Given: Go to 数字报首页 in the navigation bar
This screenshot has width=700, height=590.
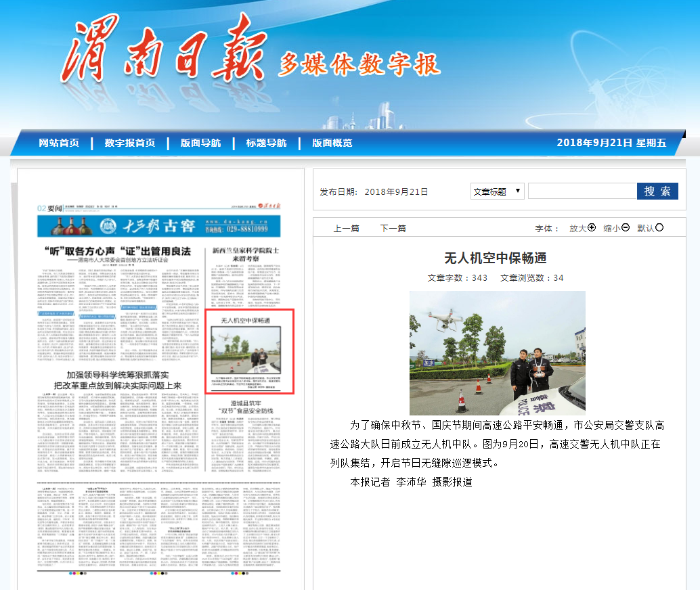Looking at the screenshot, I should click(130, 143).
